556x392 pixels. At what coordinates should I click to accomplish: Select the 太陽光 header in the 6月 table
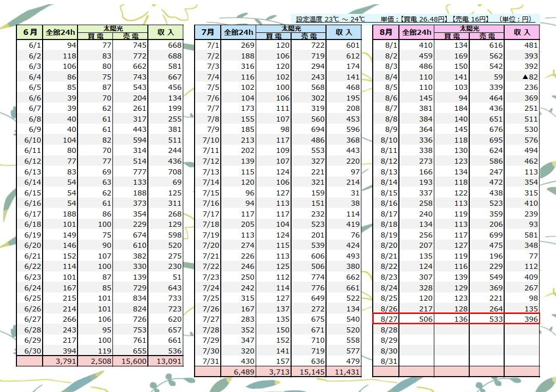[113, 28]
